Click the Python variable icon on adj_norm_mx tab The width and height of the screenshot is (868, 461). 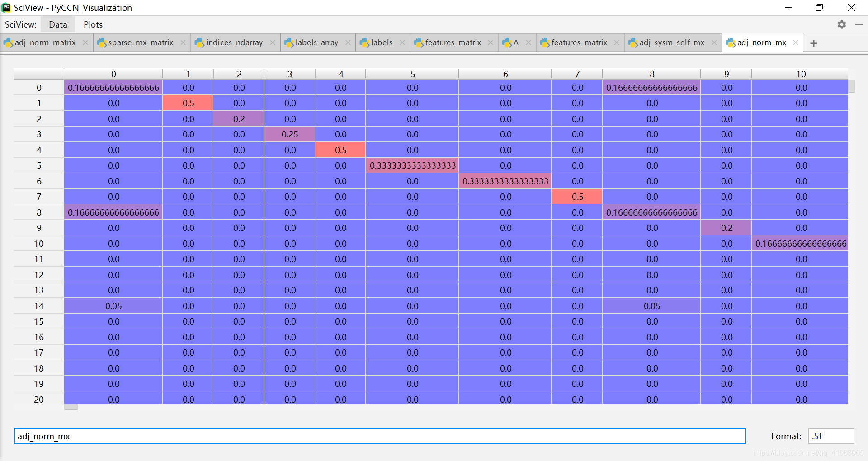pyautogui.click(x=731, y=42)
